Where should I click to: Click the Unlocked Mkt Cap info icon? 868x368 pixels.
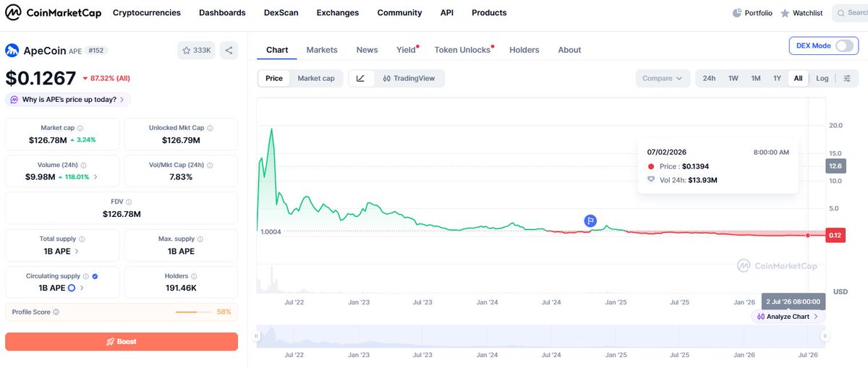click(x=210, y=128)
